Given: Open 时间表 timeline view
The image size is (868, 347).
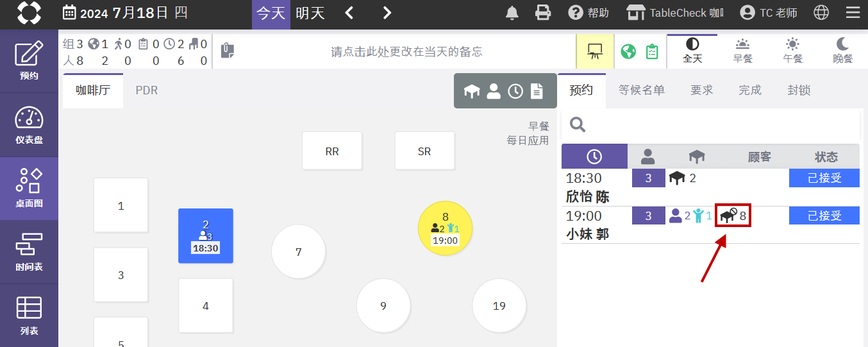Looking at the screenshot, I should tap(29, 252).
